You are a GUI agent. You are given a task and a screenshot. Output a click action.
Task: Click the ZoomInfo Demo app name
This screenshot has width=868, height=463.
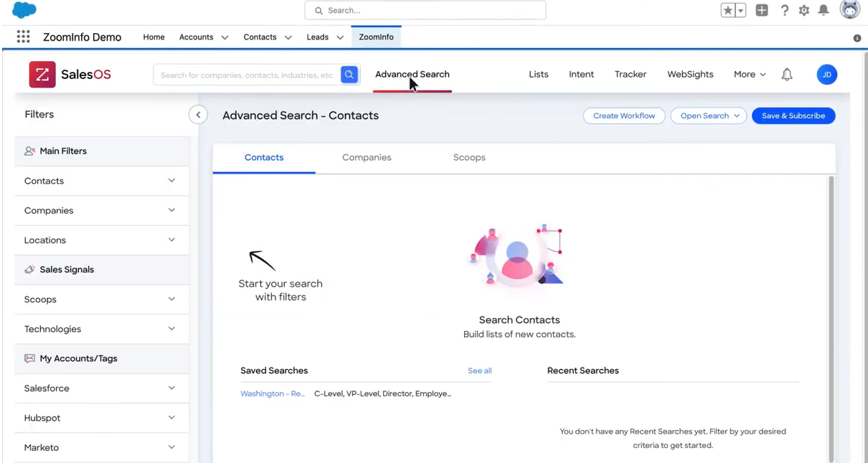pyautogui.click(x=82, y=37)
